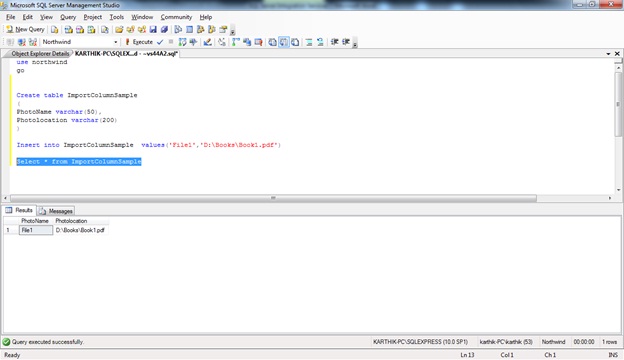624x360 pixels.
Task: Toggle Include Actual Execution Plan
Action: pos(236,42)
